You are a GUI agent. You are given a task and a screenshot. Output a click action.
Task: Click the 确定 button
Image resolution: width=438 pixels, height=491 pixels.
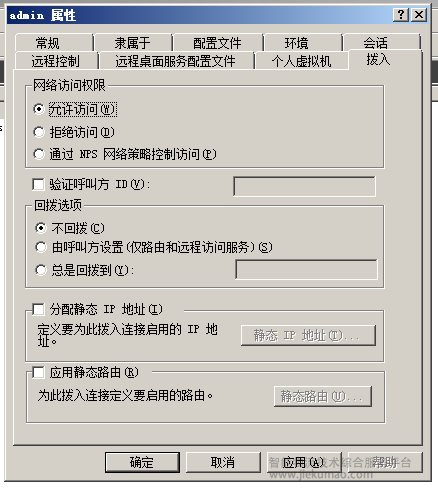coord(142,462)
